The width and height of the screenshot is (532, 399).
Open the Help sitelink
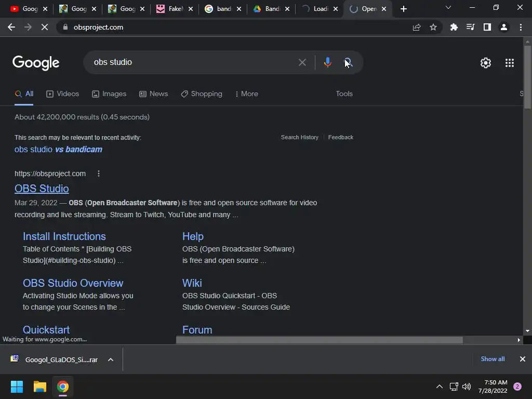click(x=193, y=236)
